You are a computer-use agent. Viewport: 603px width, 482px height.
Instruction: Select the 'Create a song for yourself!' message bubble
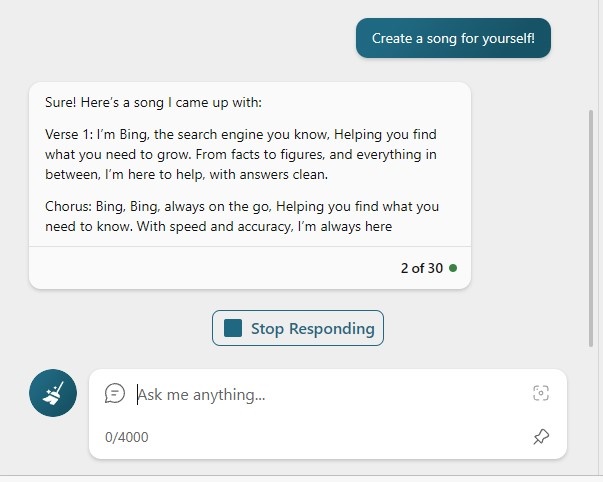point(453,38)
